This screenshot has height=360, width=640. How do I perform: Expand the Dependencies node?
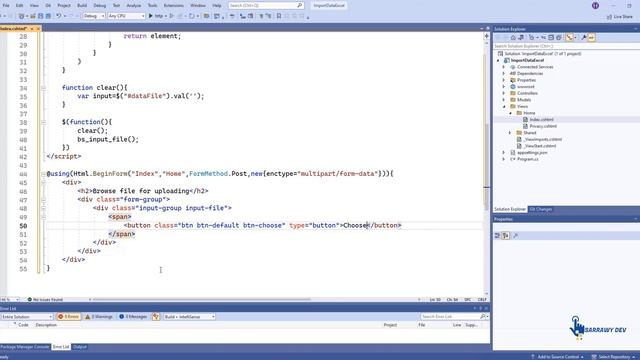(504, 73)
